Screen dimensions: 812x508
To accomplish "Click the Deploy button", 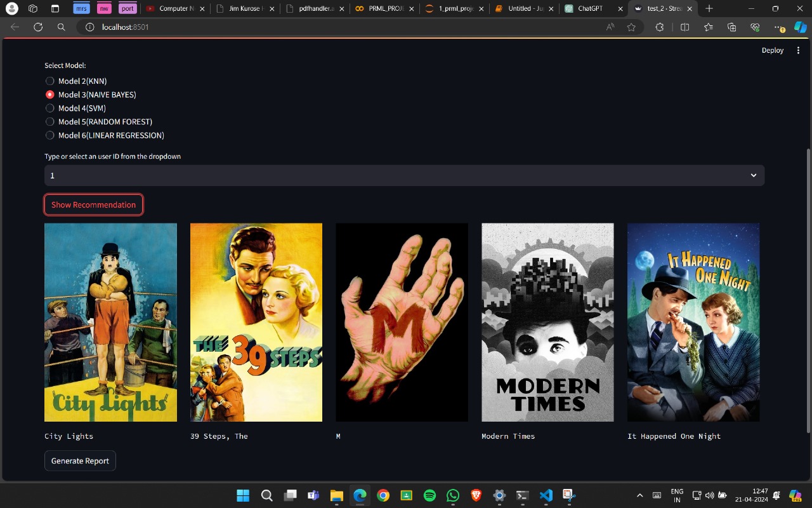I will (x=773, y=50).
